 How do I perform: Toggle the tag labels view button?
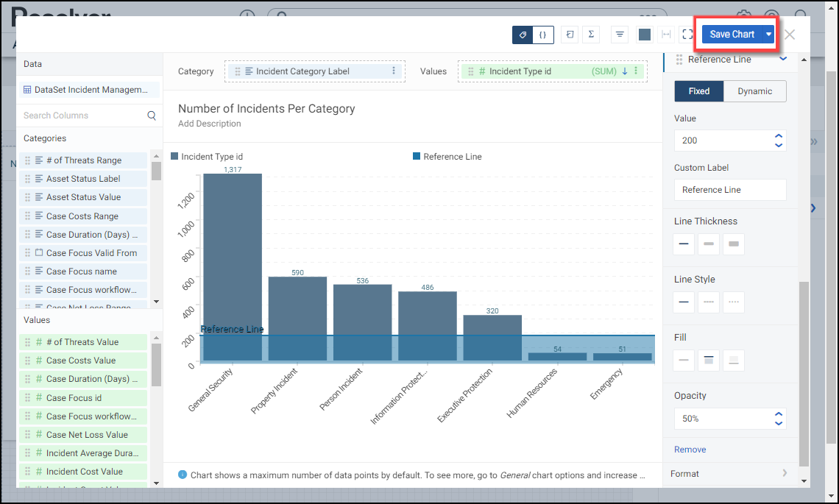click(x=523, y=35)
